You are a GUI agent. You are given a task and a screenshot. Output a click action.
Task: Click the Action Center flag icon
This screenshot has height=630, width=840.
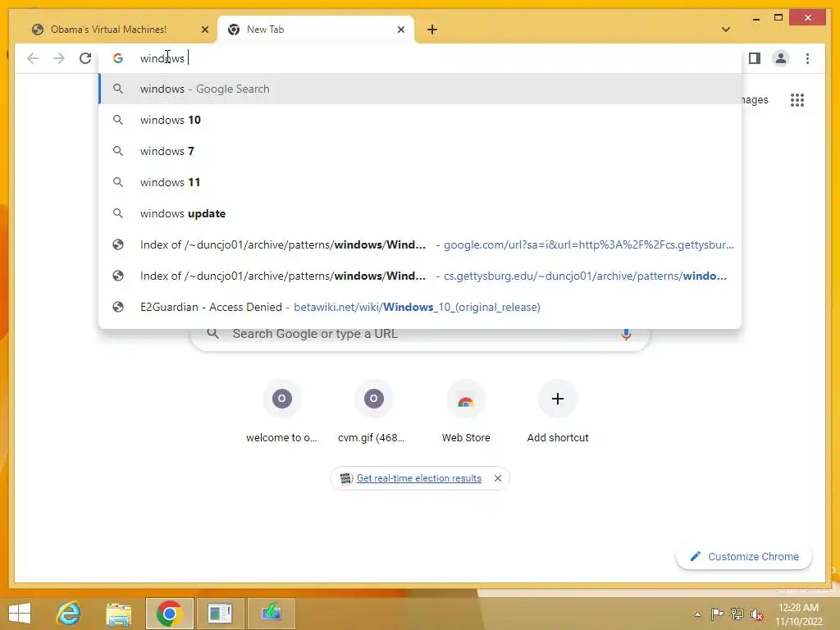[717, 614]
